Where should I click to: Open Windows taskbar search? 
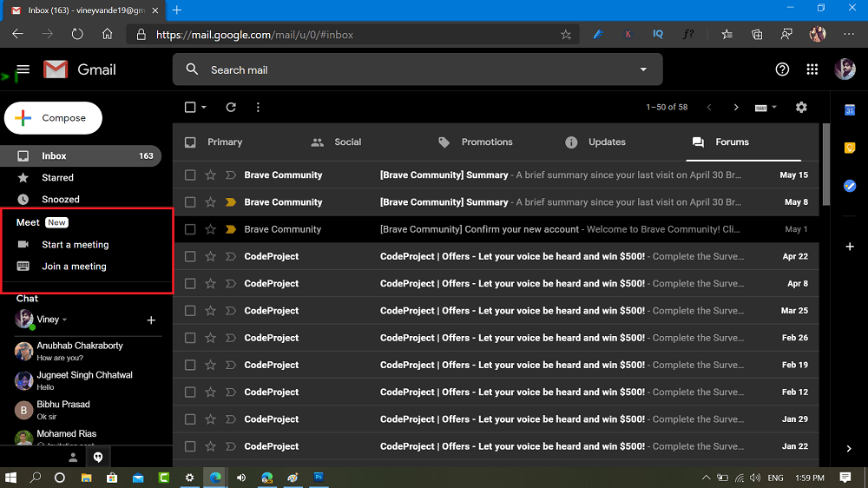pos(36,478)
